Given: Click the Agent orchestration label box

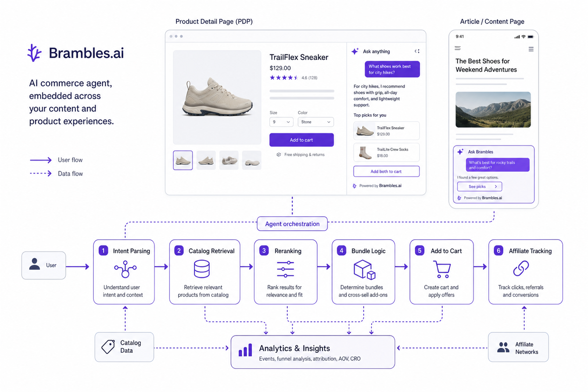Looking at the screenshot, I should pyautogui.click(x=292, y=224).
